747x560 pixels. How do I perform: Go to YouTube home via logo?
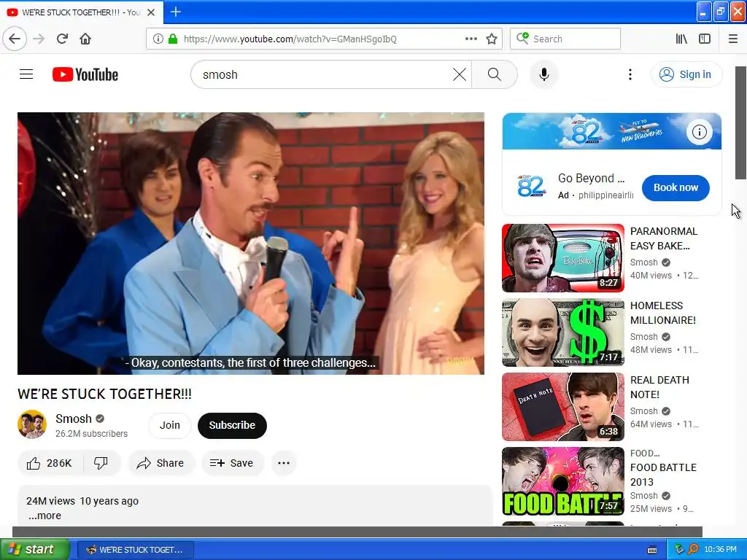click(x=85, y=74)
